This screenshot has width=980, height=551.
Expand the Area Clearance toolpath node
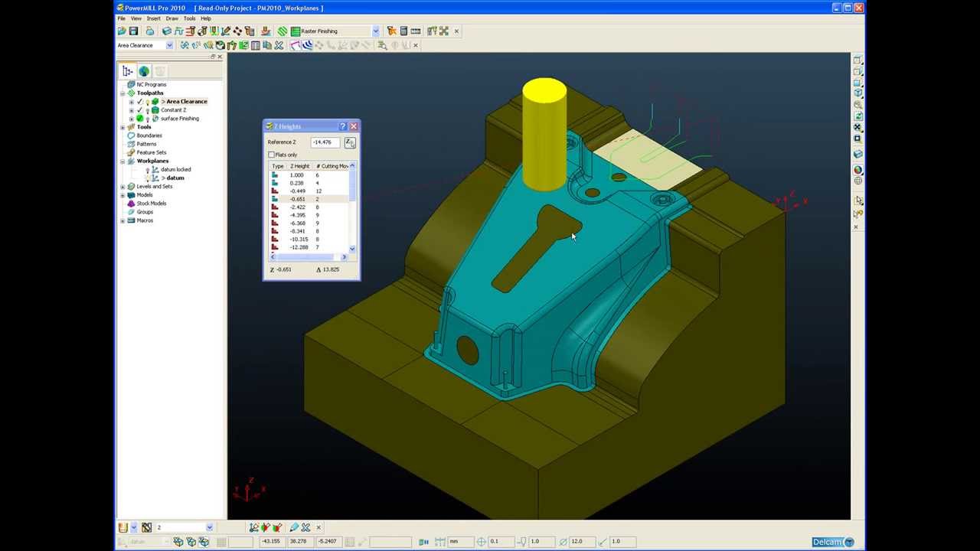[132, 102]
